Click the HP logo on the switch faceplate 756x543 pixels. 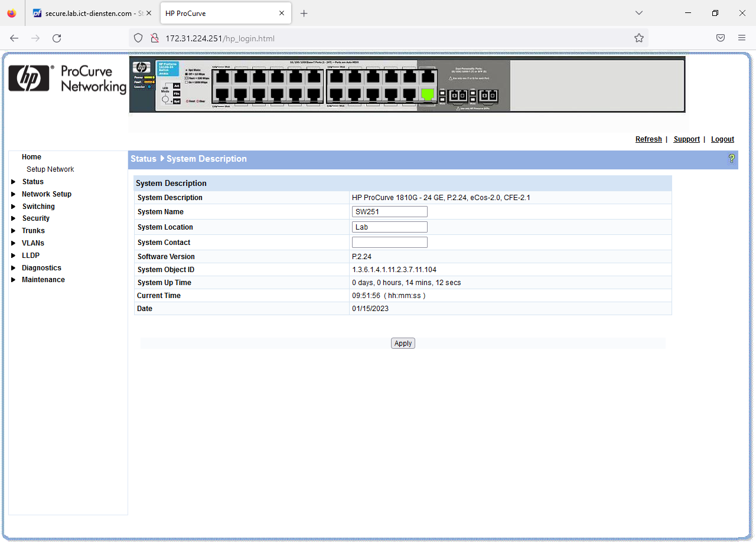(142, 67)
